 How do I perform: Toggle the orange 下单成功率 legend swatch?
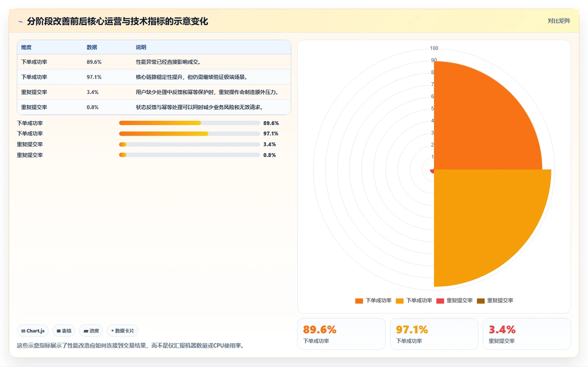click(x=359, y=301)
